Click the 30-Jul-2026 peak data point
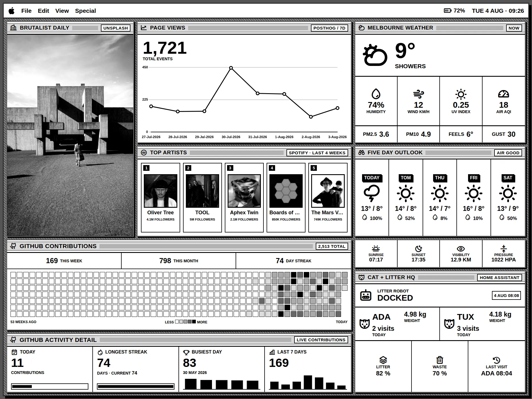Viewport: 532px width, 399px height. coord(231,68)
